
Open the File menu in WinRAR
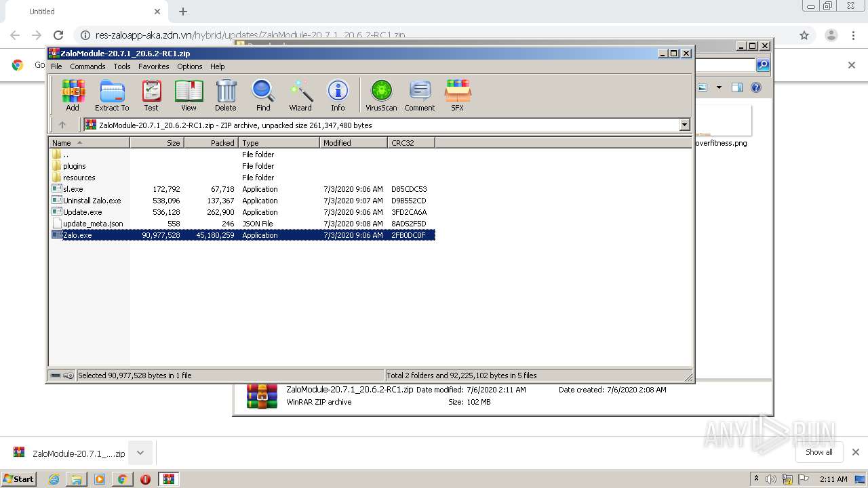(56, 66)
